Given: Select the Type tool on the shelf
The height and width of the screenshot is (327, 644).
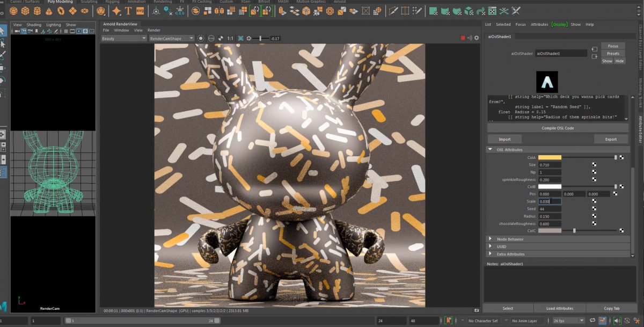Looking at the screenshot, I should [x=128, y=10].
